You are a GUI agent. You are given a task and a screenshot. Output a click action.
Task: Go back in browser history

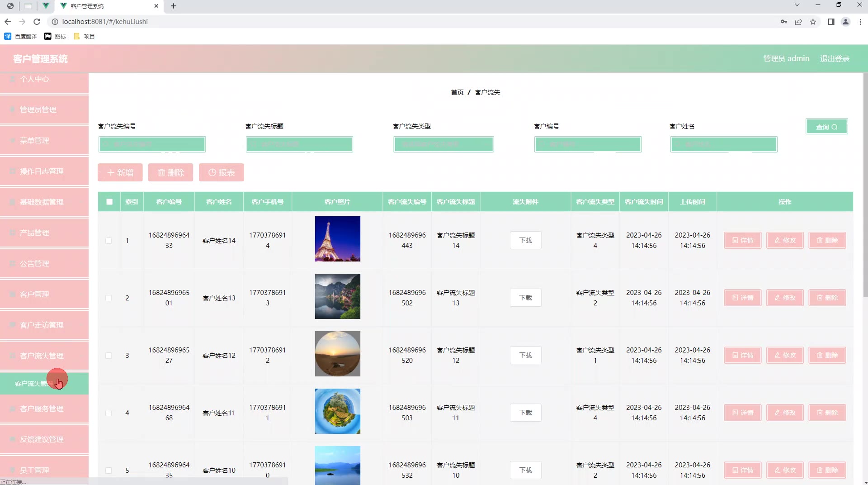coord(8,22)
